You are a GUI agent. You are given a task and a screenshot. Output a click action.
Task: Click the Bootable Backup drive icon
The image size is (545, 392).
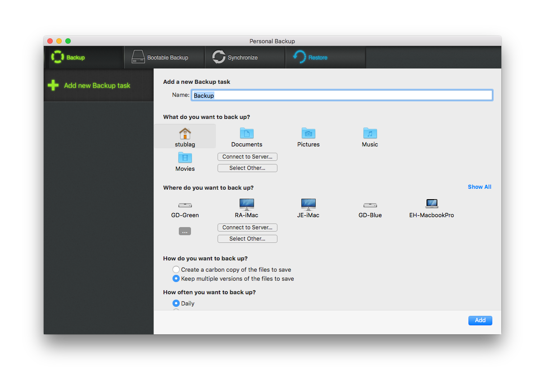click(x=138, y=57)
